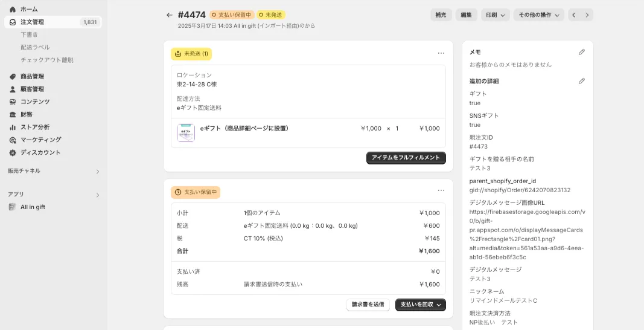Open the Customers (顧客管理) person icon
644x330 pixels.
(13, 89)
